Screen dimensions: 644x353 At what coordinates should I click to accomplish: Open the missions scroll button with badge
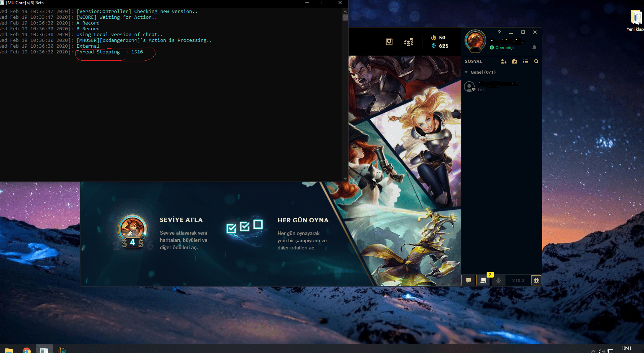[483, 280]
